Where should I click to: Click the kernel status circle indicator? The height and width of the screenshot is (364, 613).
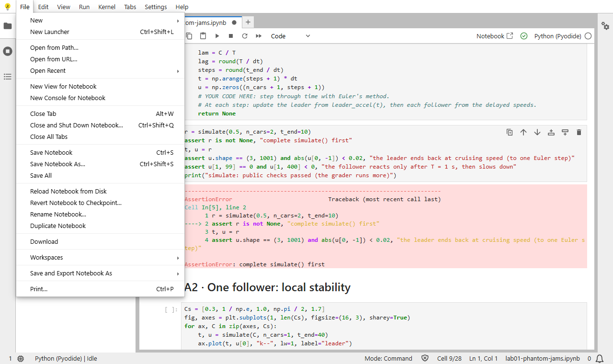[588, 36]
